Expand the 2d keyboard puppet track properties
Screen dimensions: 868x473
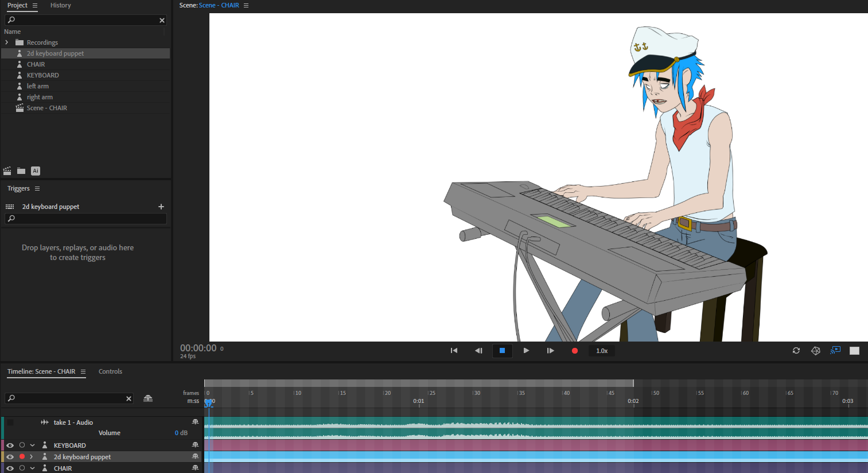(x=32, y=456)
